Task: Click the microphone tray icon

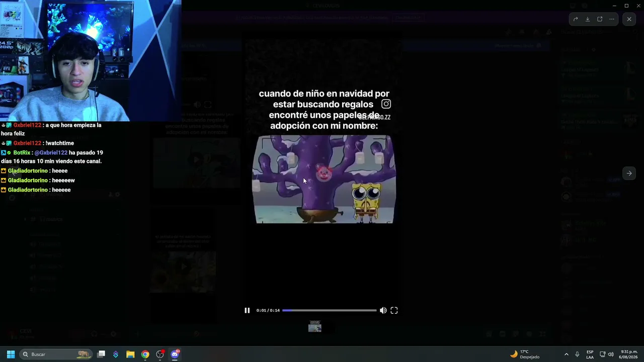Action: [577, 354]
